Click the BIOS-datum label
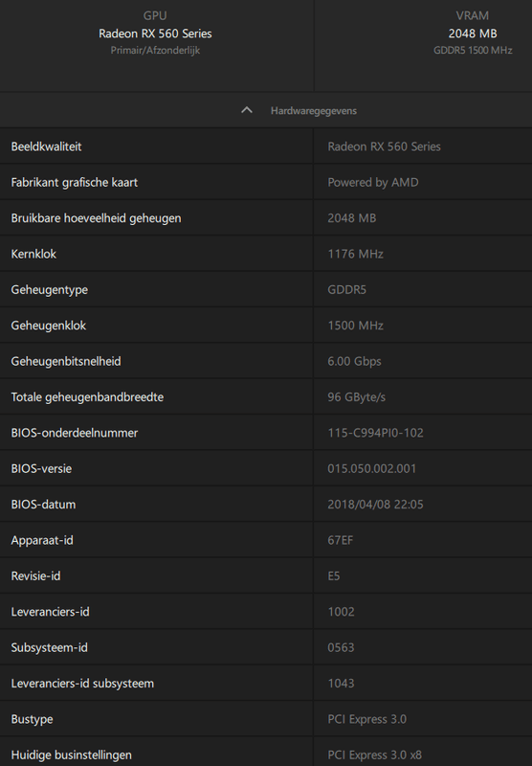The width and height of the screenshot is (532, 766). pos(43,505)
